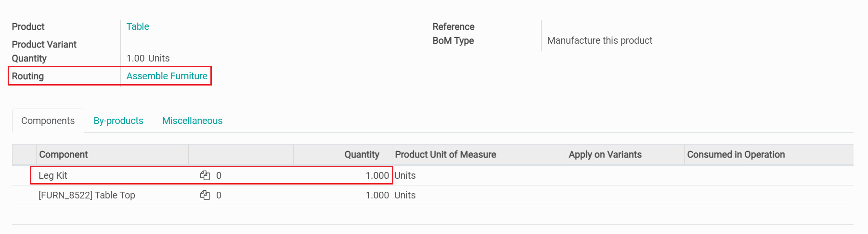Click the 1.00 Units quantity field
Image resolution: width=868 pixels, height=234 pixels.
pyautogui.click(x=148, y=58)
